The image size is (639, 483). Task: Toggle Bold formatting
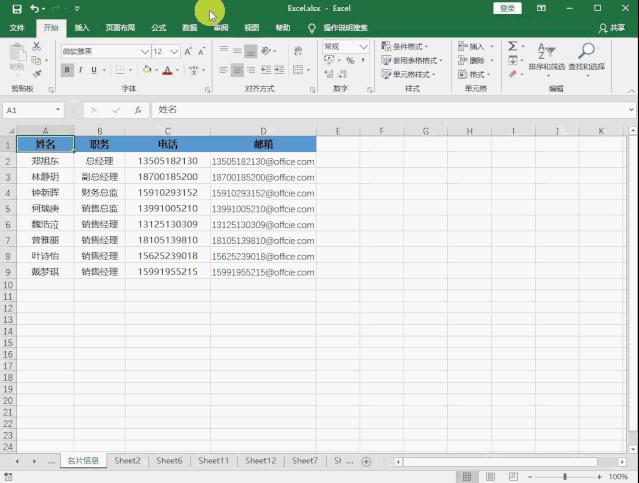click(68, 70)
